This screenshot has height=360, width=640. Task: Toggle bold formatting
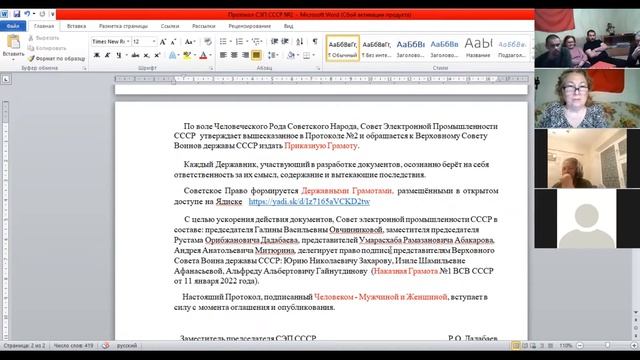[x=97, y=55]
